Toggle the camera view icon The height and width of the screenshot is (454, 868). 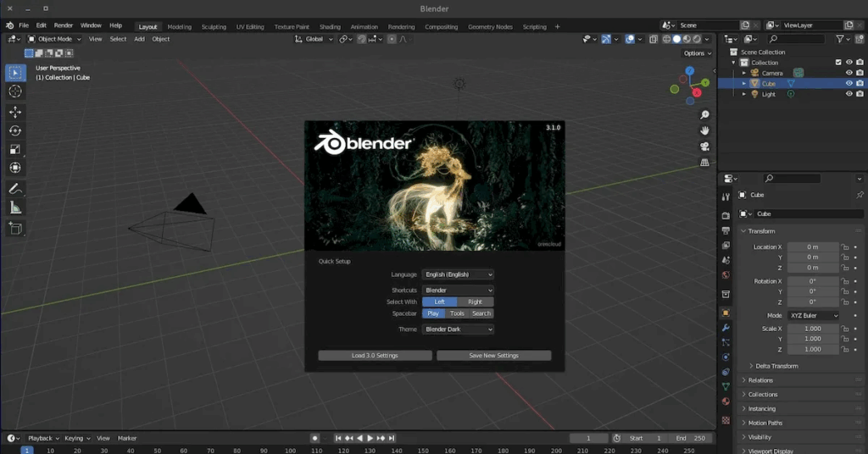(x=704, y=147)
